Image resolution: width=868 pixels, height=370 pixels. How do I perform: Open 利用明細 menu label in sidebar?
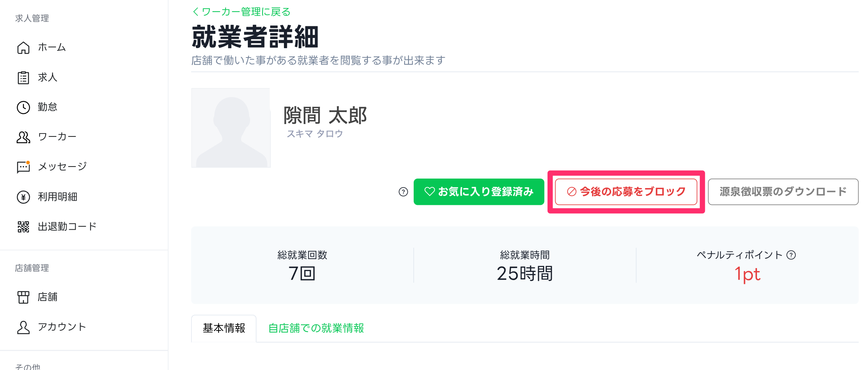point(58,197)
